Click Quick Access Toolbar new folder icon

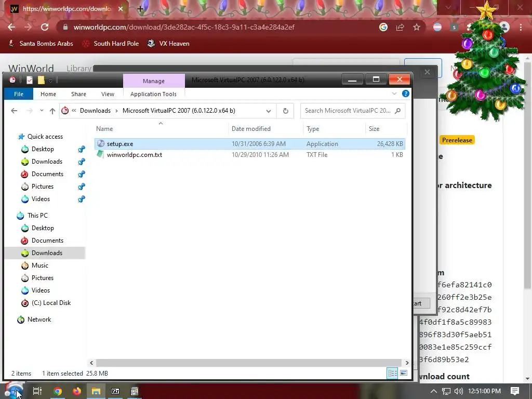click(x=41, y=80)
